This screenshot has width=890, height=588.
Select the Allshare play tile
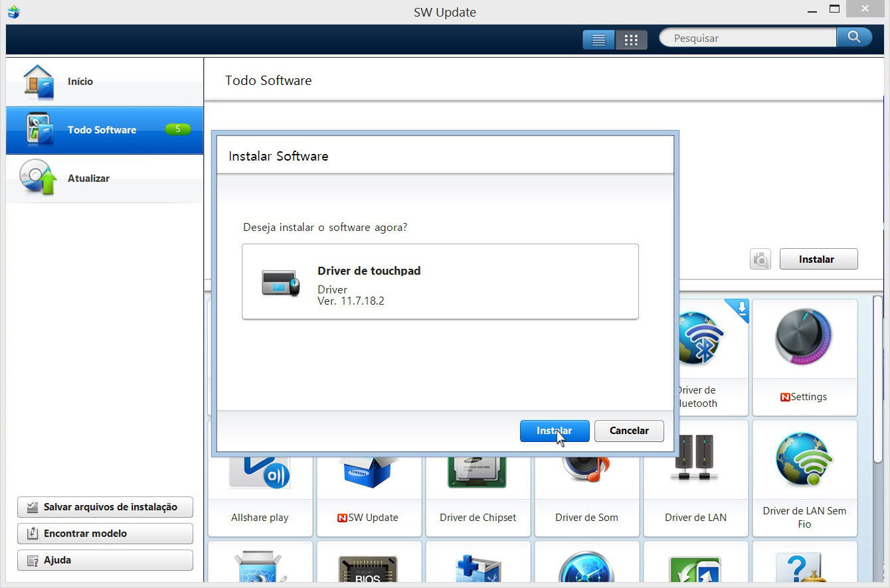tap(260, 496)
